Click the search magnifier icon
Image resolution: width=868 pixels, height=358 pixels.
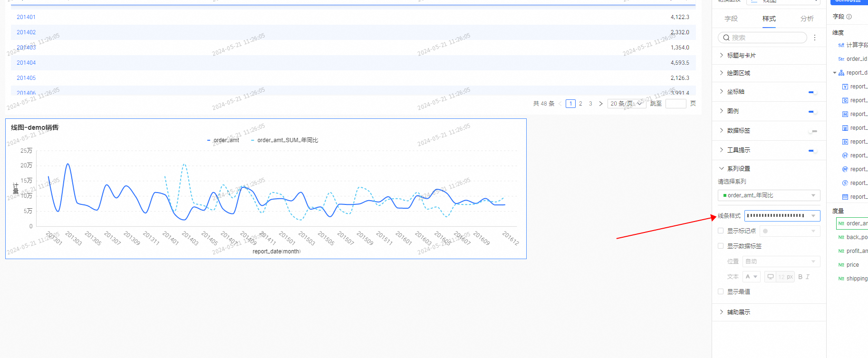(x=726, y=38)
